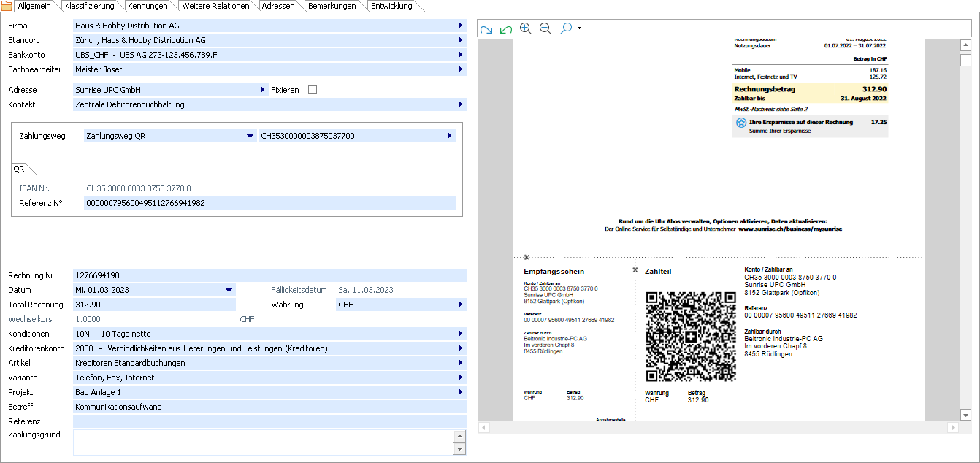Switch to the Klassifizierung tab
Viewport: 980px width, 463px height.
click(89, 6)
